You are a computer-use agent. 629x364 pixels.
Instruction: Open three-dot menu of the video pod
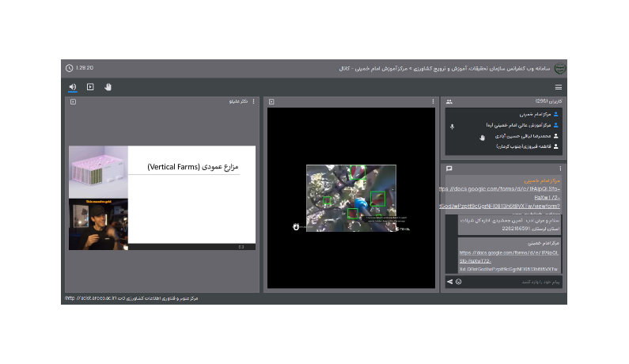(433, 101)
